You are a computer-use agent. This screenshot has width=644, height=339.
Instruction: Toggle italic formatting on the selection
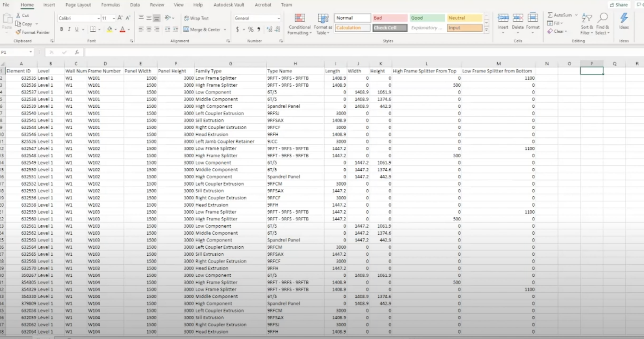pos(69,29)
